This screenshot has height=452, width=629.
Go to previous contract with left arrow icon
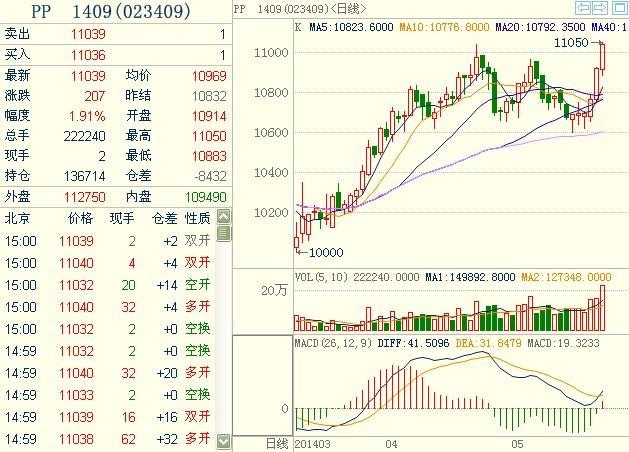582,8
